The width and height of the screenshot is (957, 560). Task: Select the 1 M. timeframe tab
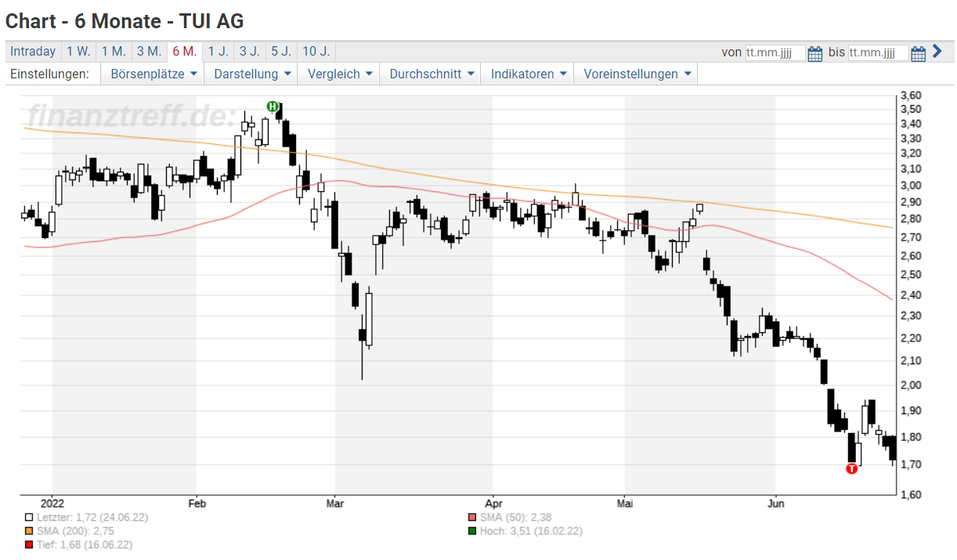(114, 52)
